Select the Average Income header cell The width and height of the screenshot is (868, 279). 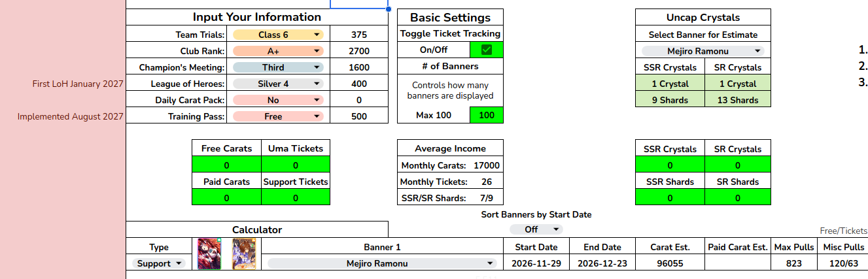450,149
